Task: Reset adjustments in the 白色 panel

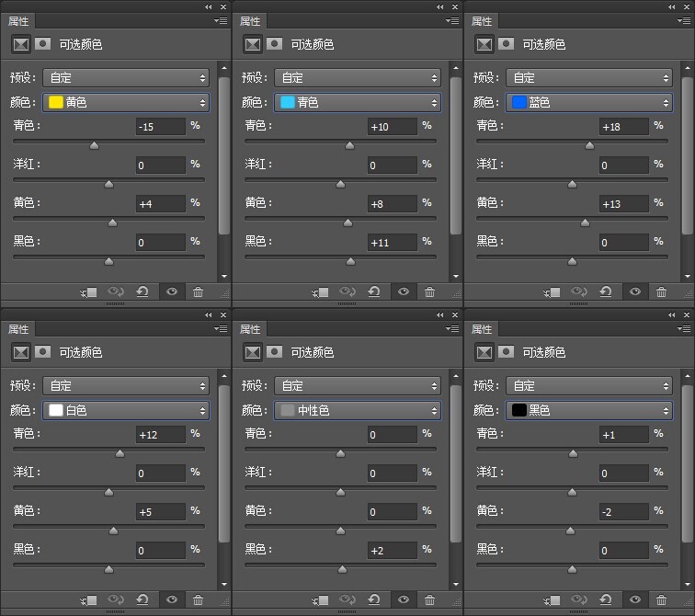Action: [142, 599]
